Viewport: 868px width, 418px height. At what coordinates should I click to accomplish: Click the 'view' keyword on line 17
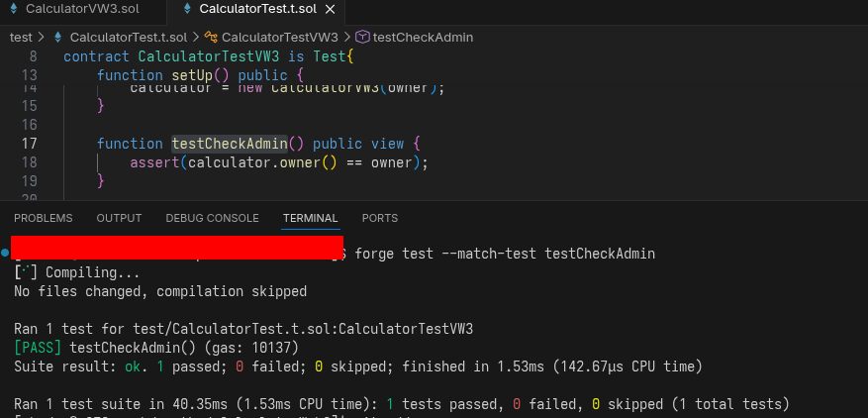388,144
